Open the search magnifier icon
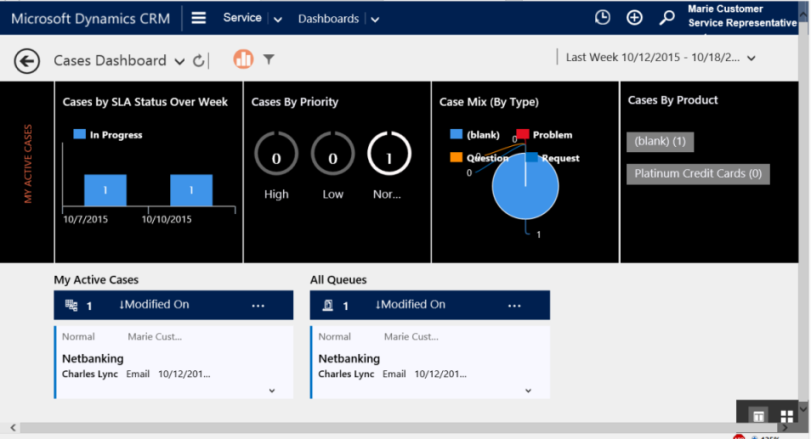Viewport: 811px width, 439px height. 667,18
